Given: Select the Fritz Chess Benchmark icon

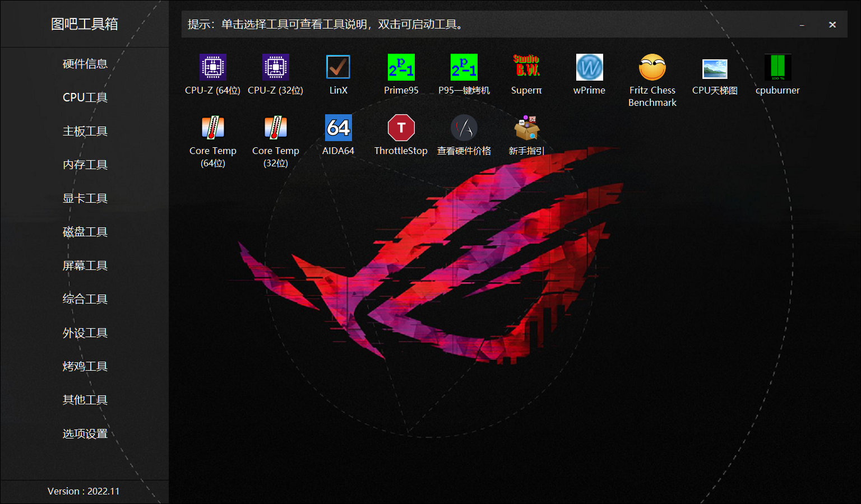Looking at the screenshot, I should point(652,67).
